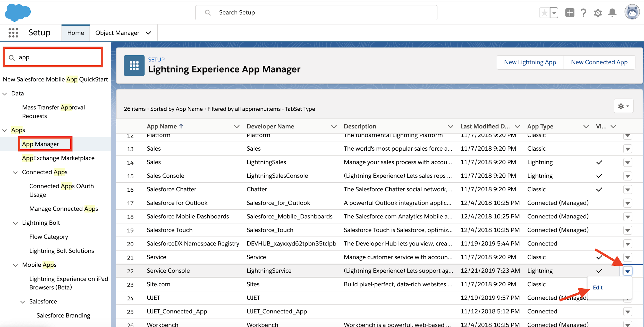Click New Lightning App button
Viewport: 644px width, 327px height.
click(x=530, y=62)
